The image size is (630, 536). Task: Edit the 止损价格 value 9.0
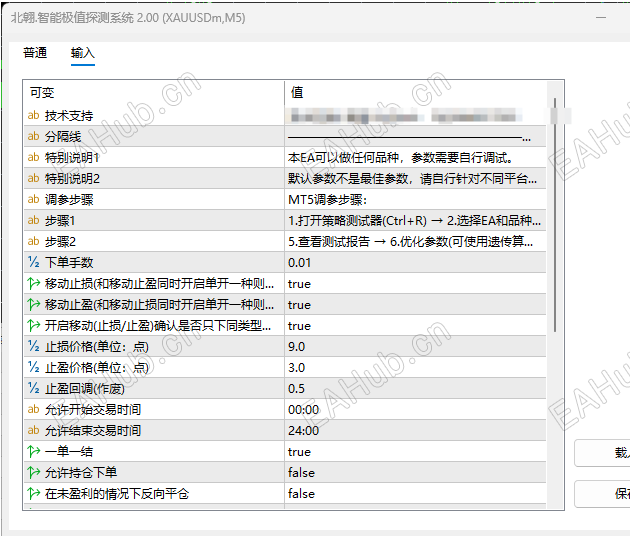pyautogui.click(x=297, y=347)
